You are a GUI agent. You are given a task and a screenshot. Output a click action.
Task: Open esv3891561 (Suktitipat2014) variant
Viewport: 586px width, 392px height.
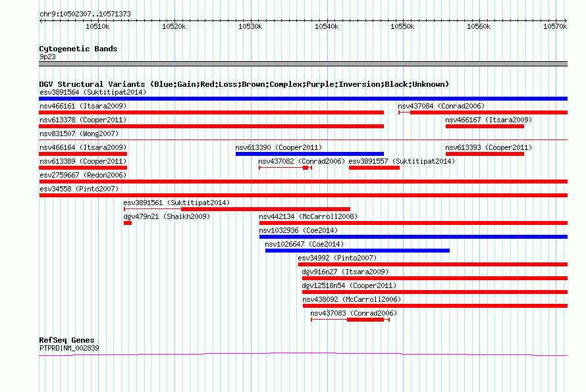(176, 203)
